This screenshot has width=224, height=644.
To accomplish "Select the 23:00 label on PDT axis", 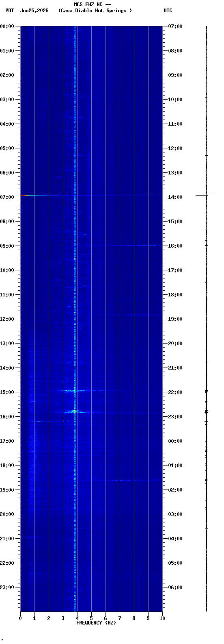I will tap(7, 587).
